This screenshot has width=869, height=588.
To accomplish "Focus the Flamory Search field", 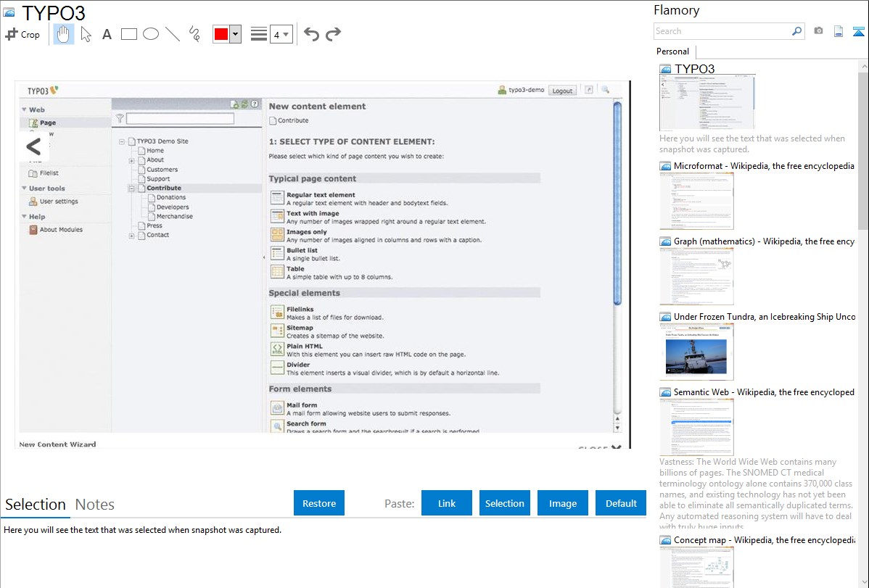I will pyautogui.click(x=722, y=31).
